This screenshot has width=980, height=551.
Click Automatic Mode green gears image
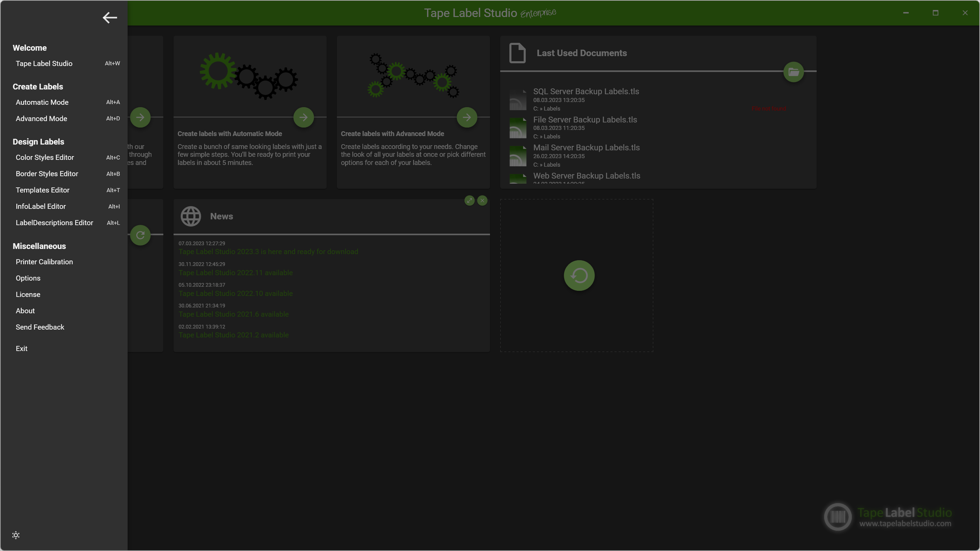coord(249,76)
